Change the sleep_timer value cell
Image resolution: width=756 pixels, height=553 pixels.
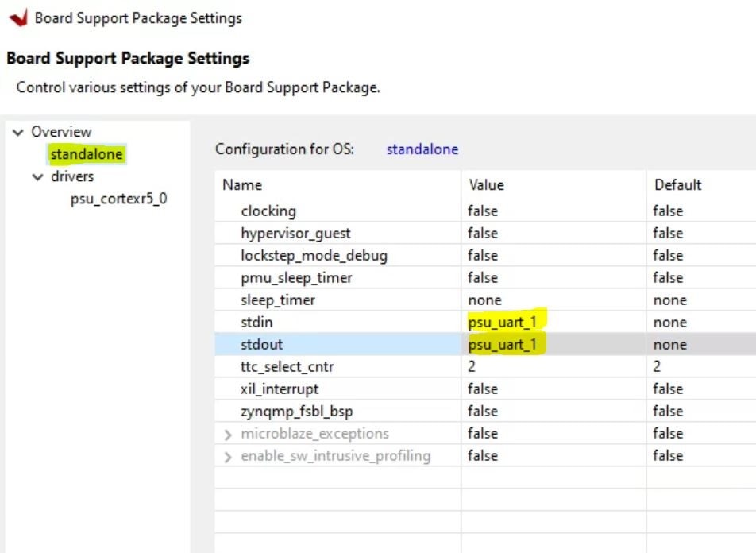(484, 300)
